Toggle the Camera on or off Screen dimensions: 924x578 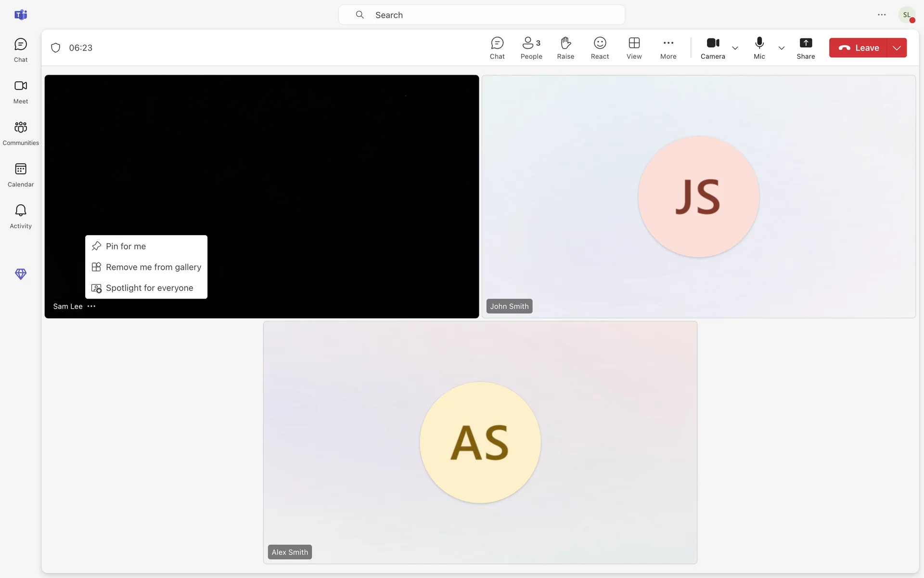click(713, 48)
